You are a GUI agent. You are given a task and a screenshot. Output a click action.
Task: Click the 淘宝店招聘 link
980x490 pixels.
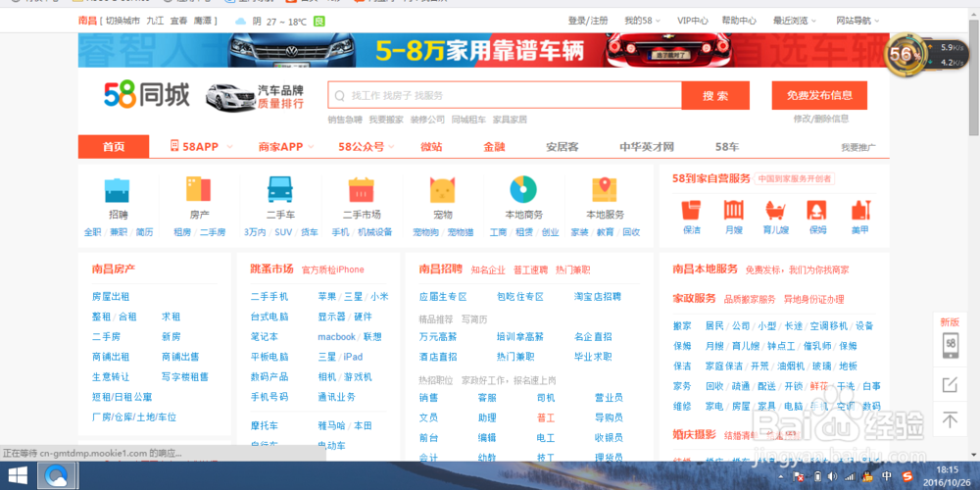(x=598, y=296)
